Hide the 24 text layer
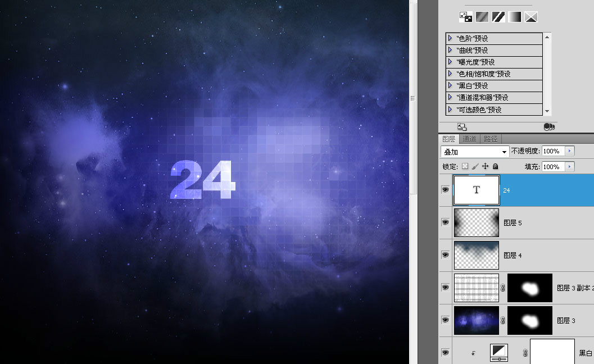Image resolution: width=594 pixels, height=364 pixels. pos(446,190)
